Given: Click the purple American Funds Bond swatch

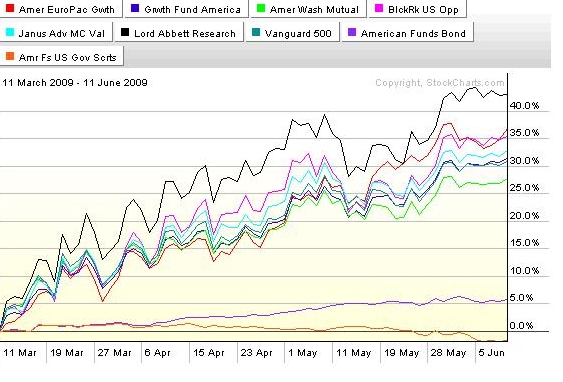Looking at the screenshot, I should [352, 32].
